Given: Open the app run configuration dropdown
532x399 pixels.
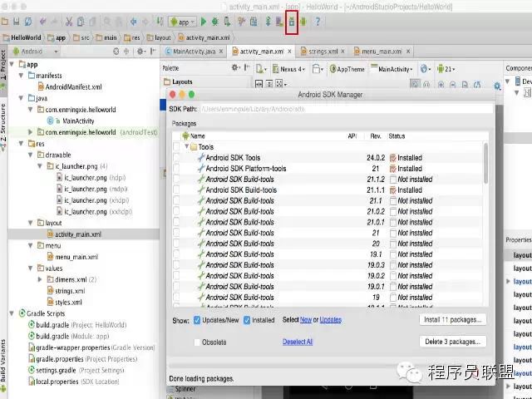Looking at the screenshot, I should pos(182,22).
